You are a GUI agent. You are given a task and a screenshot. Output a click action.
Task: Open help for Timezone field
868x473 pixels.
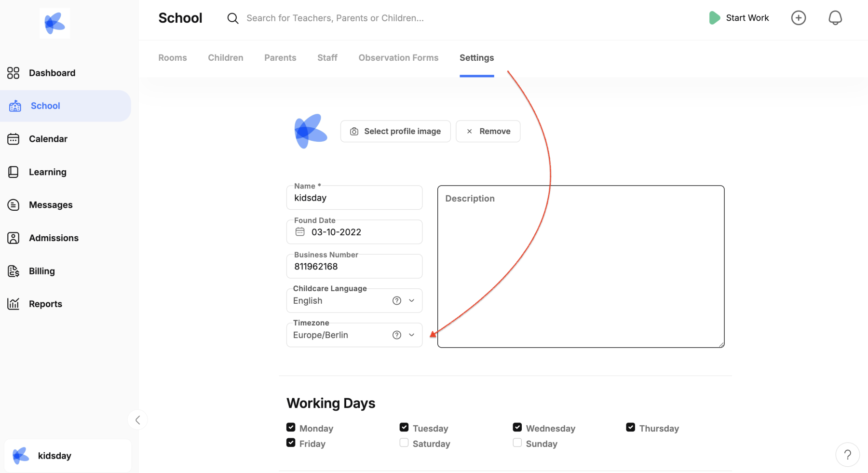click(x=396, y=335)
